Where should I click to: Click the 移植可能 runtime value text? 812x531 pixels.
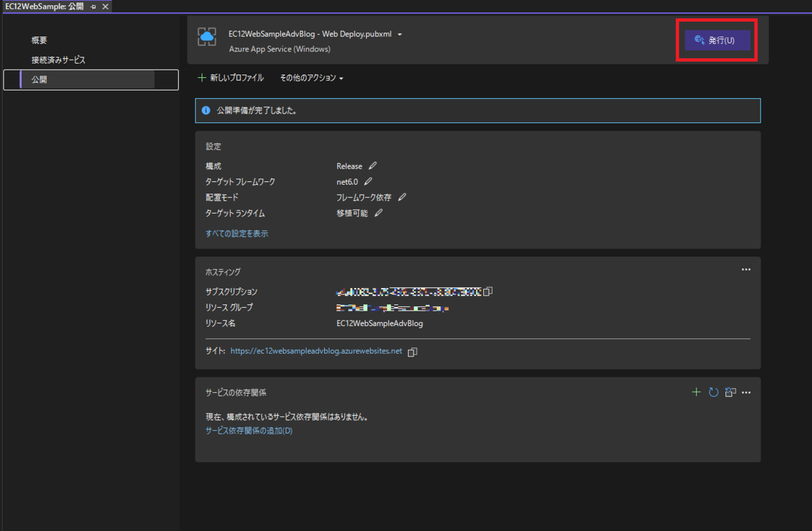pyautogui.click(x=352, y=212)
